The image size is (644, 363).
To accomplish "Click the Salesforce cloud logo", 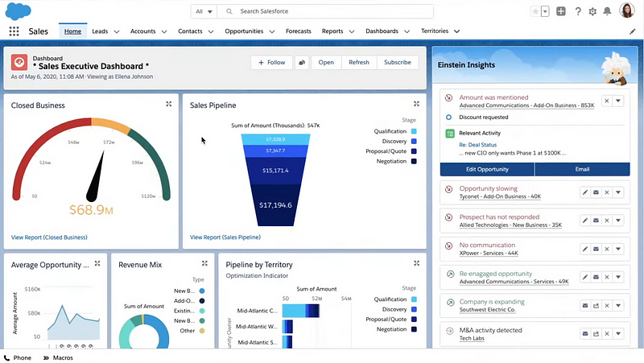I will click(x=18, y=11).
